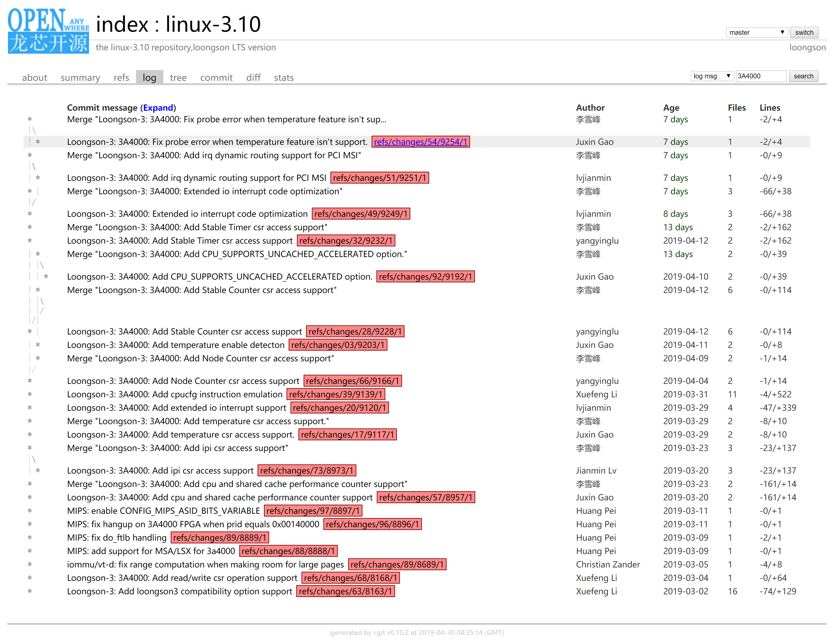Show repository 'stats'

(x=283, y=77)
